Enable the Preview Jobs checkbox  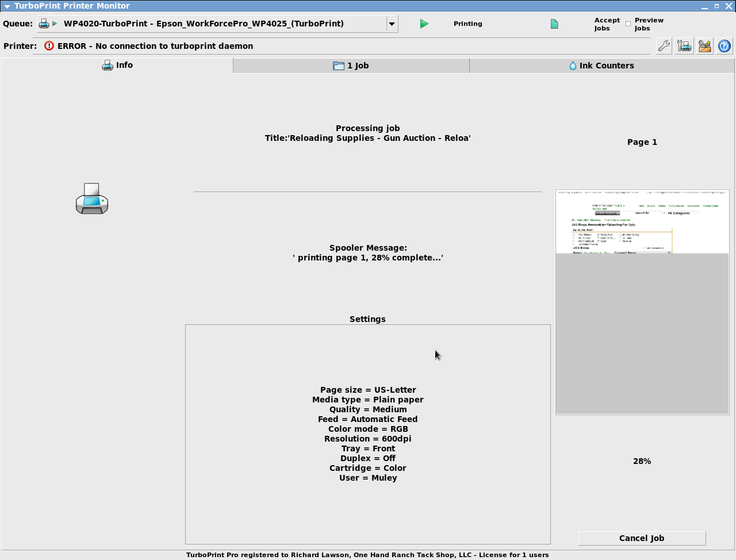[x=628, y=24]
